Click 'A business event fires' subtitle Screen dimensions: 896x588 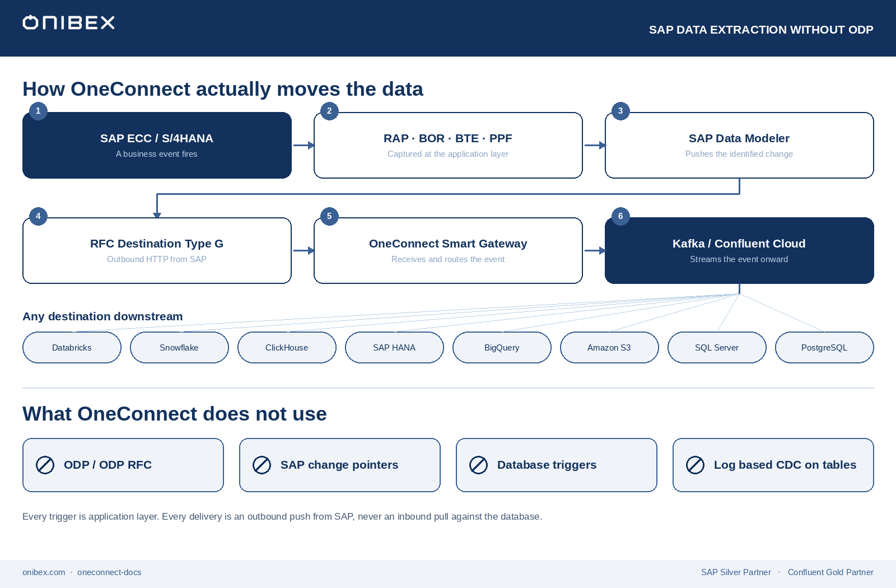click(157, 154)
